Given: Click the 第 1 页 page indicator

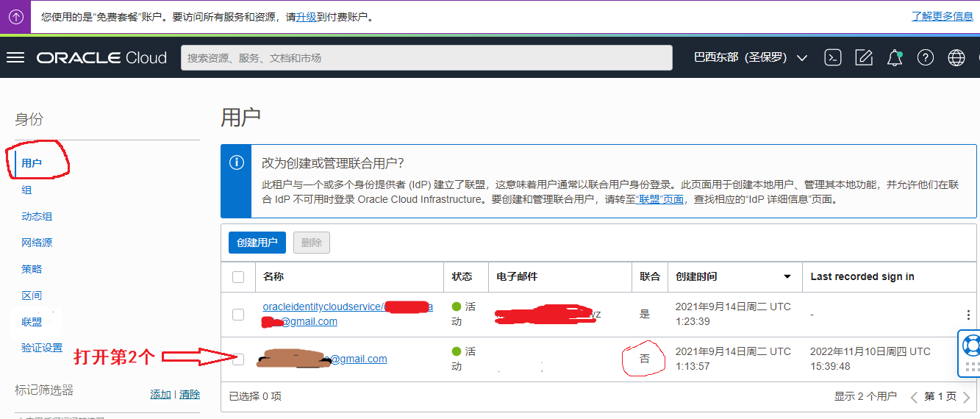Looking at the screenshot, I should tap(940, 396).
